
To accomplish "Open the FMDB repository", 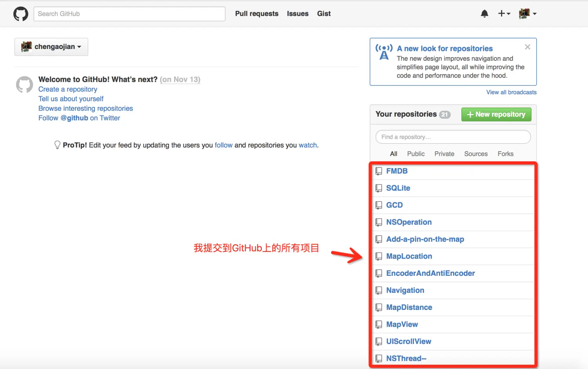I will click(x=397, y=171).
